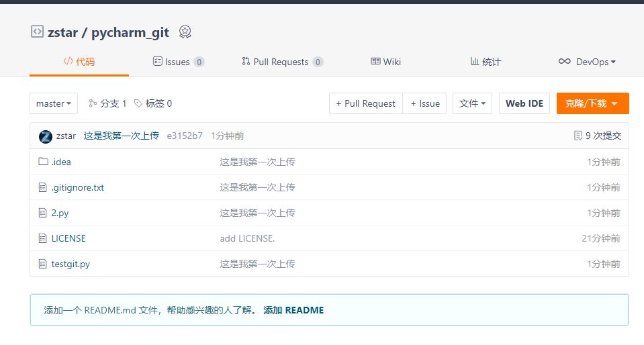Open the master branch dropdown
Viewport: 644px width, 345px height.
click(54, 103)
